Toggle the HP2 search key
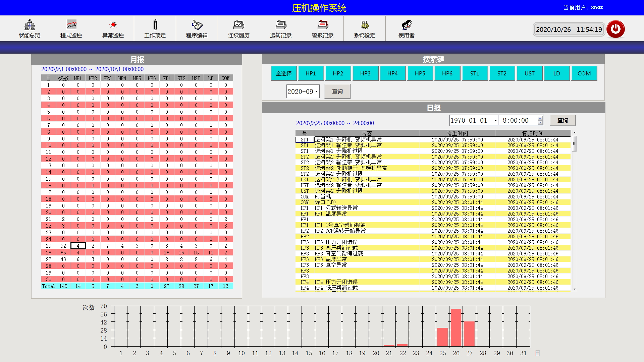The image size is (644, 362). click(x=338, y=73)
